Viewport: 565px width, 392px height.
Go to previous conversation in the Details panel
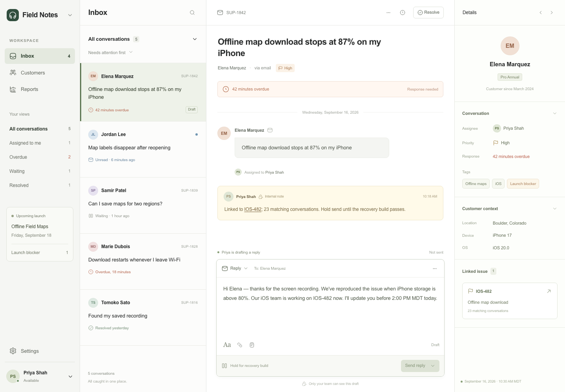(541, 13)
